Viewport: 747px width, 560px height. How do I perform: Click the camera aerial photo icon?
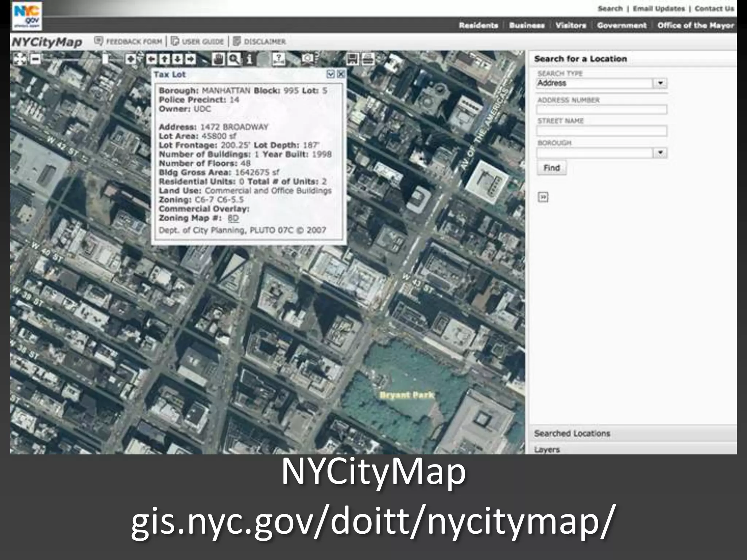[308, 59]
